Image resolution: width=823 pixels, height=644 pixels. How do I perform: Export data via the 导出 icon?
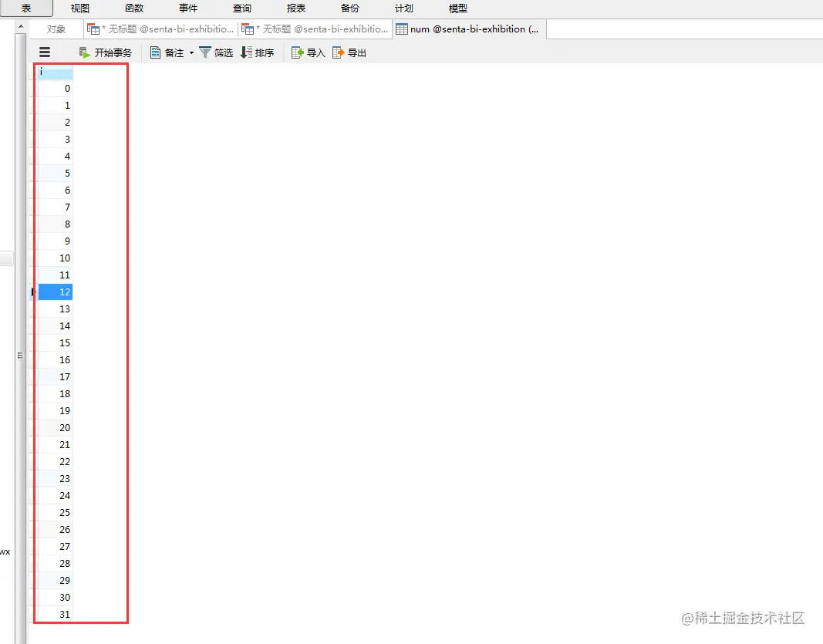pos(349,52)
